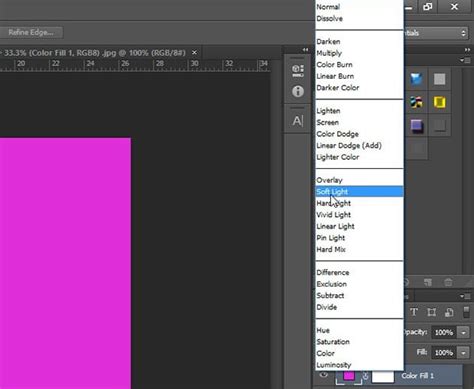
Task: Expand the collapsed panel dock arrows
Action: click(x=305, y=50)
